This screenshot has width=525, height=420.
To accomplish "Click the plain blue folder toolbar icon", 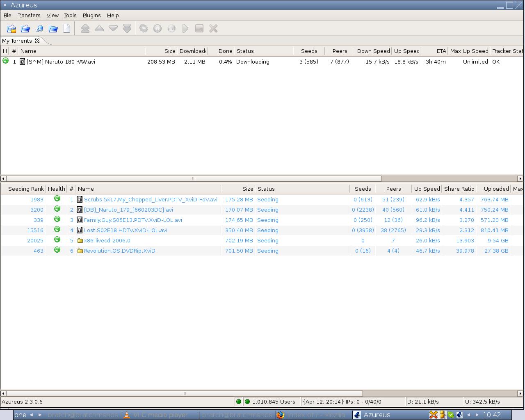I will [x=53, y=29].
